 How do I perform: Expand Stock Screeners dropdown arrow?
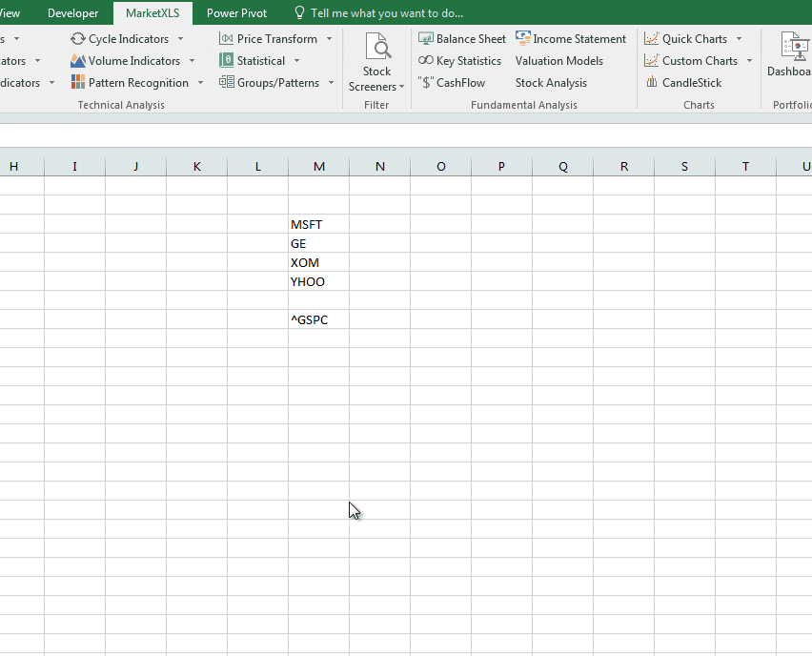402,87
